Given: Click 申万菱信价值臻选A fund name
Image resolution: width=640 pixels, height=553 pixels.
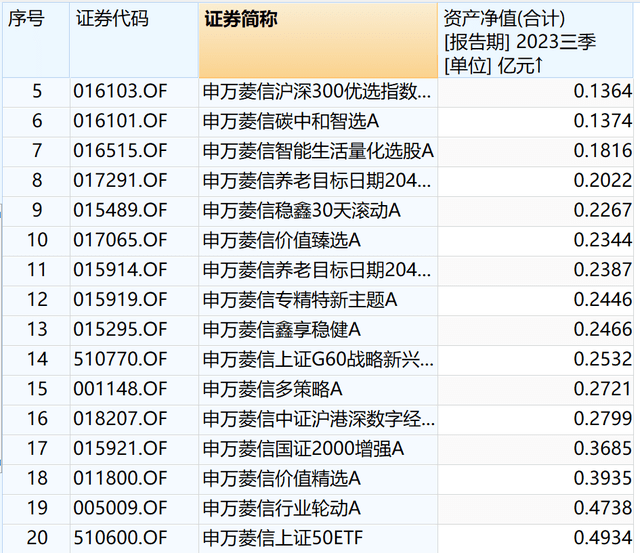Looking at the screenshot, I should coord(282,240).
